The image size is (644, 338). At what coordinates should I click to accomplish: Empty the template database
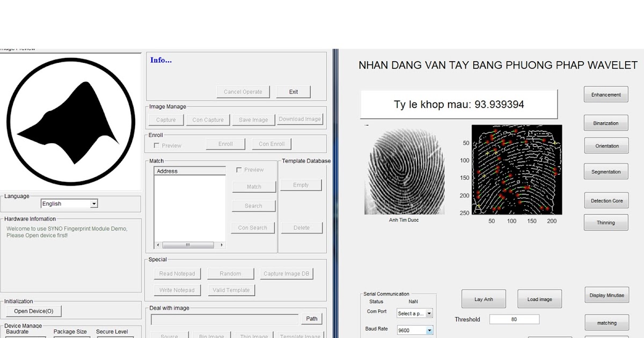click(x=301, y=185)
